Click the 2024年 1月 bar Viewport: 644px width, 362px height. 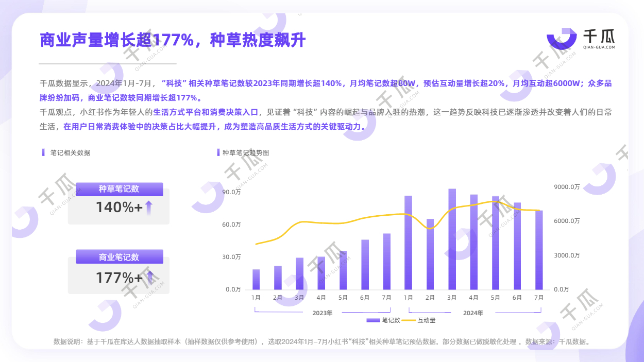(408, 243)
